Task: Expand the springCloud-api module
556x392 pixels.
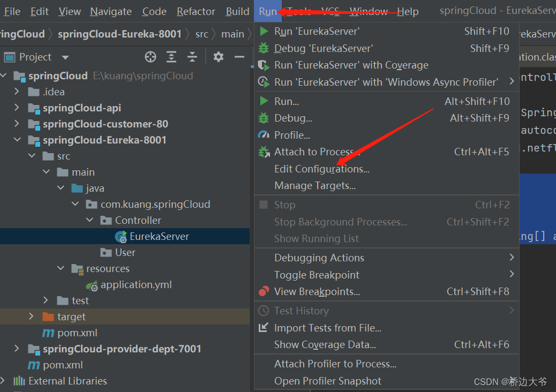Action: 17,108
